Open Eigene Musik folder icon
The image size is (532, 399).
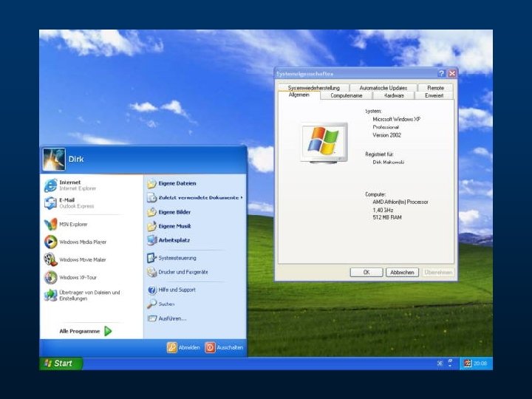[x=151, y=226]
